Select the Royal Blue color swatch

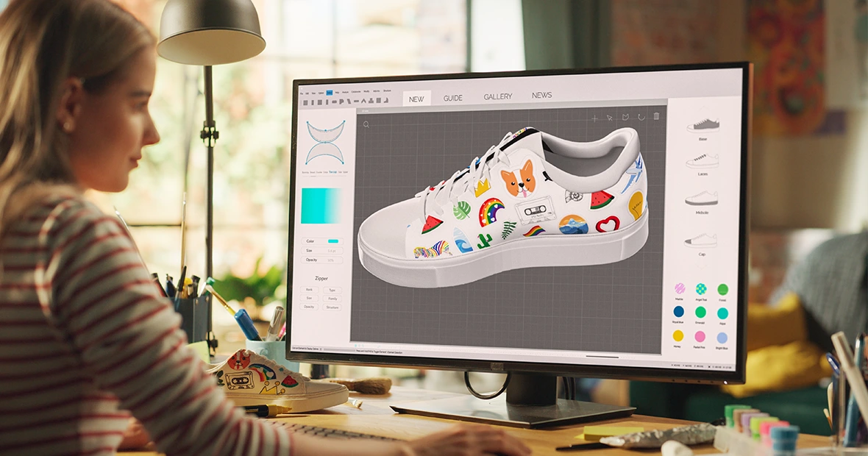click(678, 312)
